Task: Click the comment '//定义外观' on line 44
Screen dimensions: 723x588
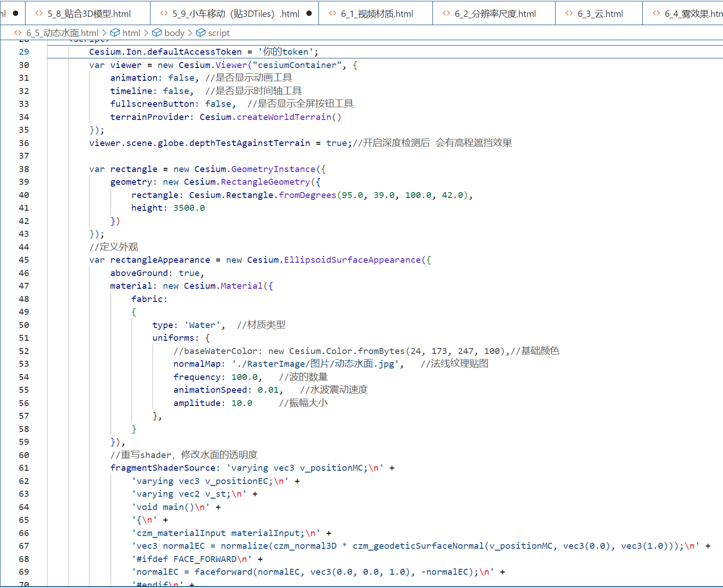Action: (x=114, y=247)
